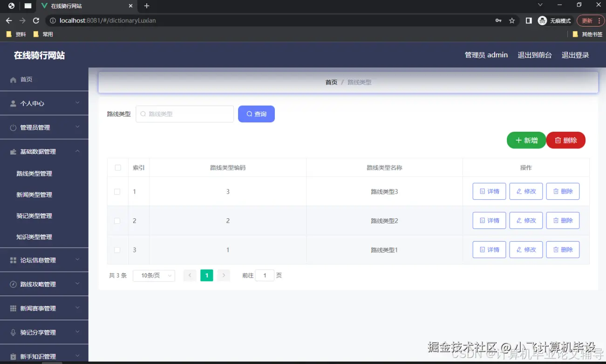606x364 pixels.
Task: Expand the 新闻赛事管理 menu chevron
Action: (x=78, y=308)
